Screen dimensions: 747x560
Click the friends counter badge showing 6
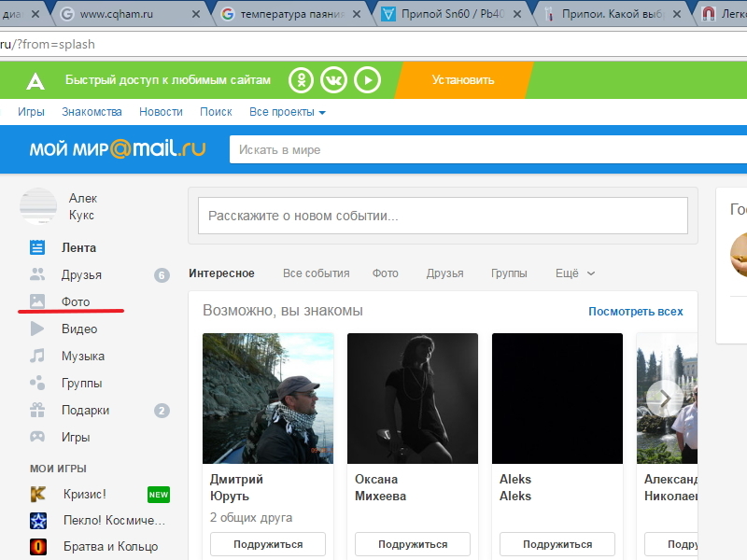coord(162,275)
